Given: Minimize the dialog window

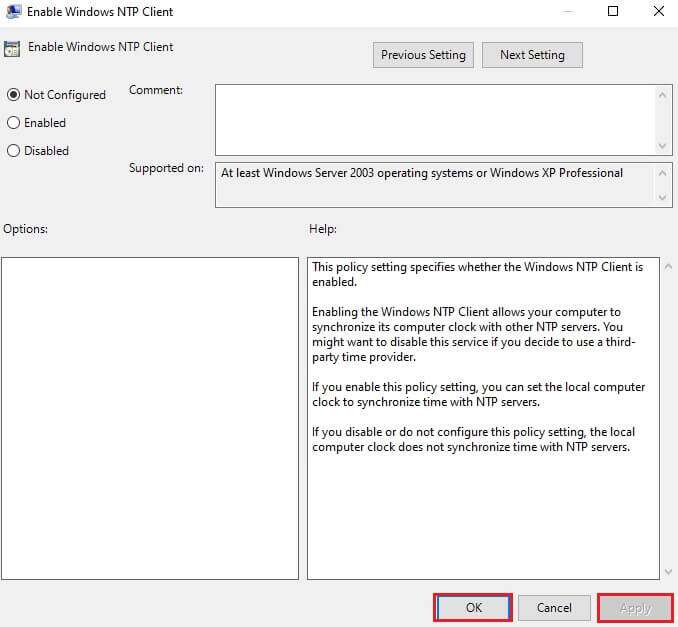Looking at the screenshot, I should 568,11.
